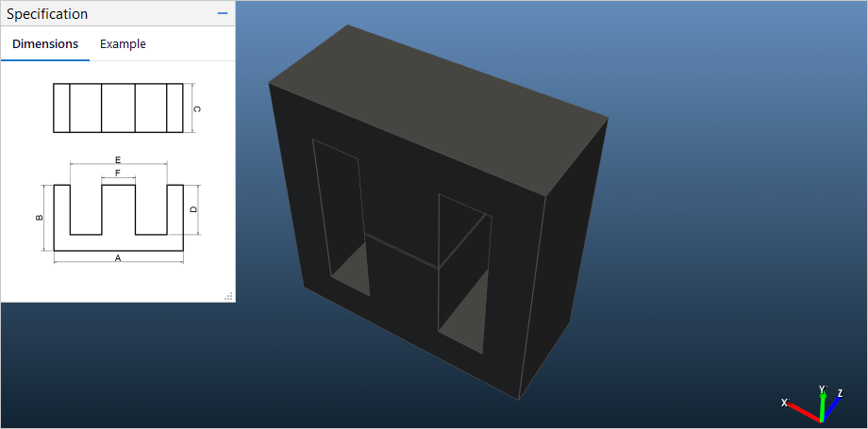Click the panel resize grip corner

coord(228,296)
